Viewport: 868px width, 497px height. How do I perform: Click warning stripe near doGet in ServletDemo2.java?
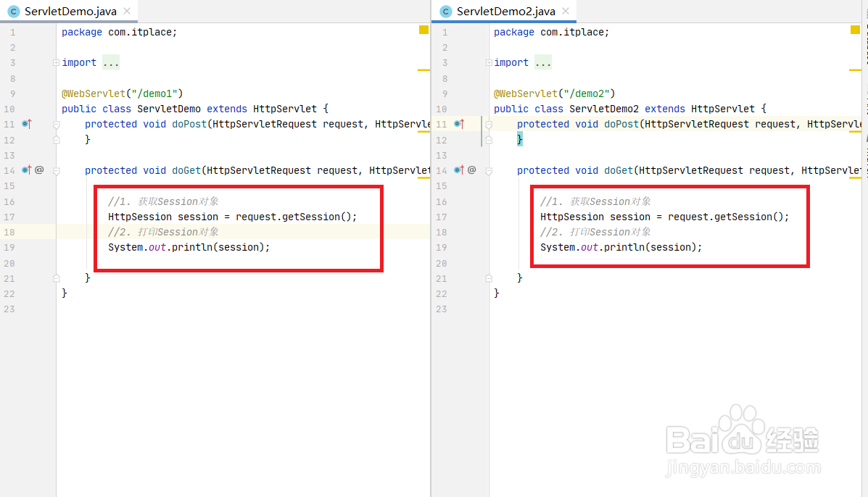tap(855, 178)
